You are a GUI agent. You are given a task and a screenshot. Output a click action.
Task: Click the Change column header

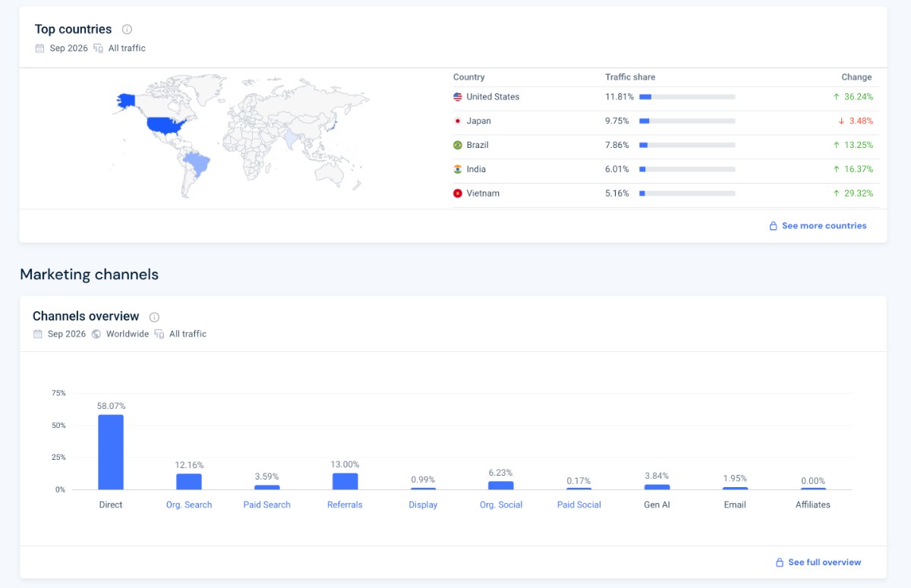click(856, 77)
